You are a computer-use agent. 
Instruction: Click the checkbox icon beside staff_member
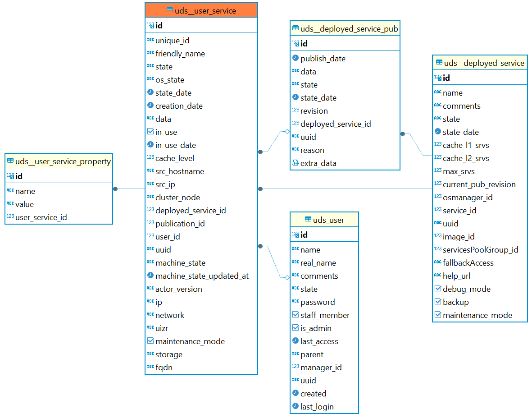(x=295, y=315)
